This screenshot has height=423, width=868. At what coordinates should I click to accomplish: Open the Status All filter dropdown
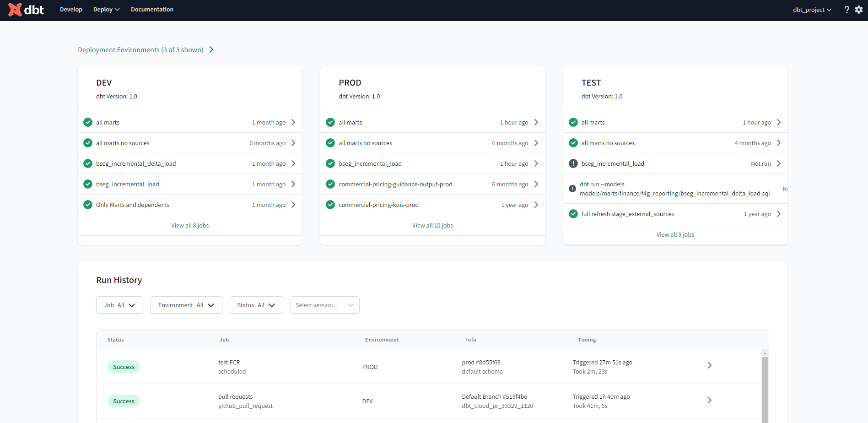[x=256, y=305]
